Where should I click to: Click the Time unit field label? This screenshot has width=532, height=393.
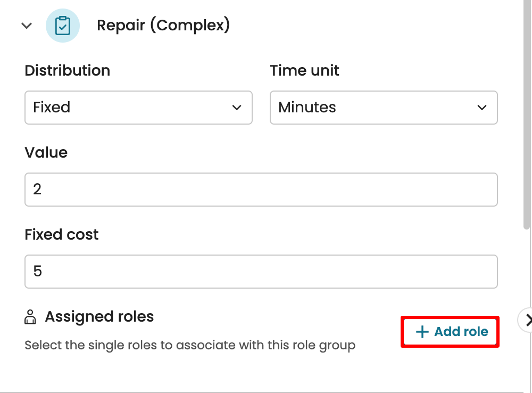click(304, 71)
